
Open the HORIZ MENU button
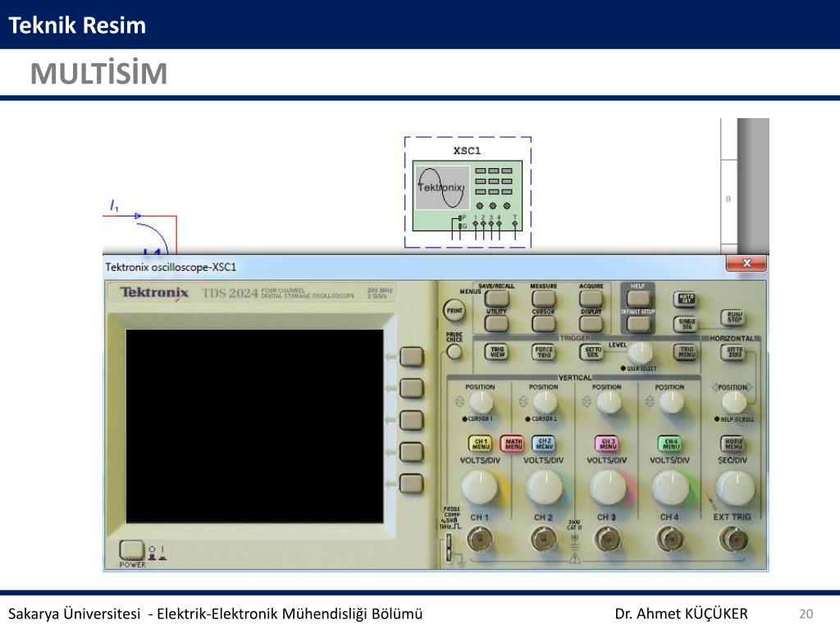coord(733,444)
